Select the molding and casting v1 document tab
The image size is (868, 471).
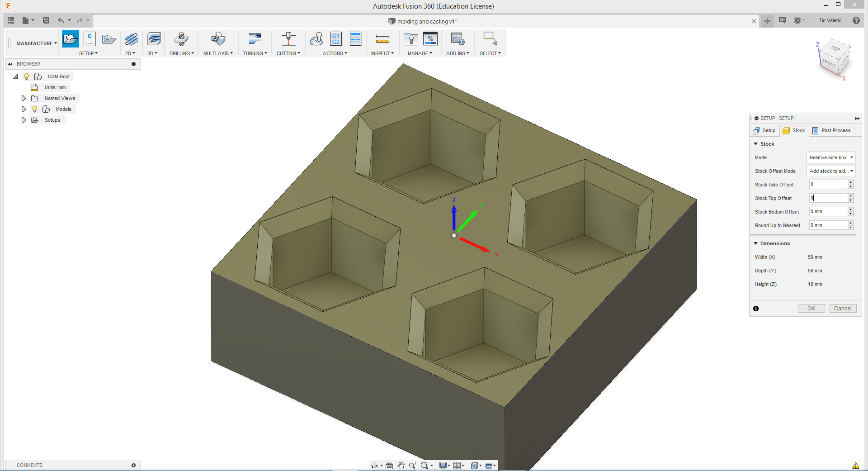(x=423, y=21)
